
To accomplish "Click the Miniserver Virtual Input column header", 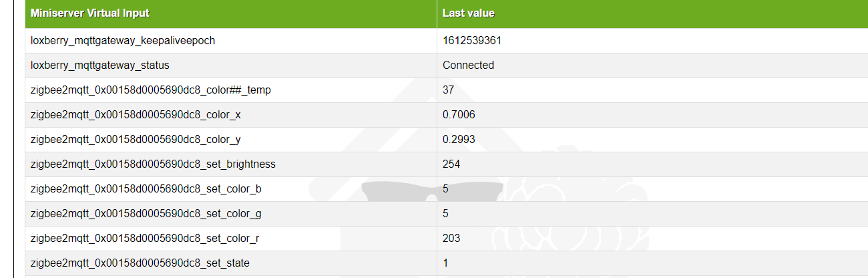I will [x=90, y=13].
